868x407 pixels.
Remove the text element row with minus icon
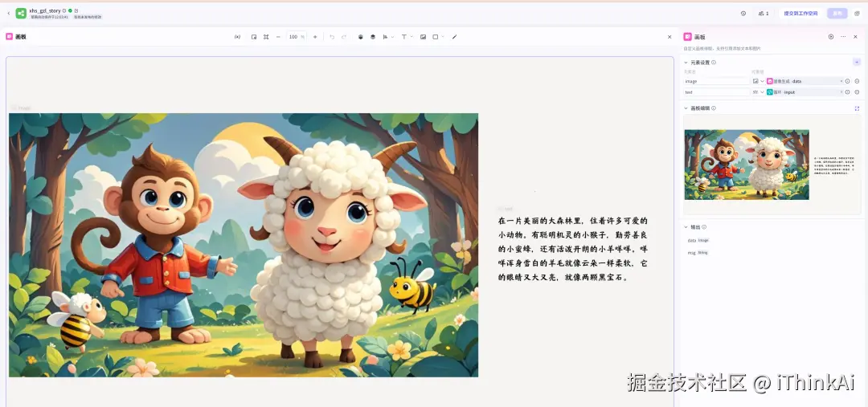pos(857,92)
